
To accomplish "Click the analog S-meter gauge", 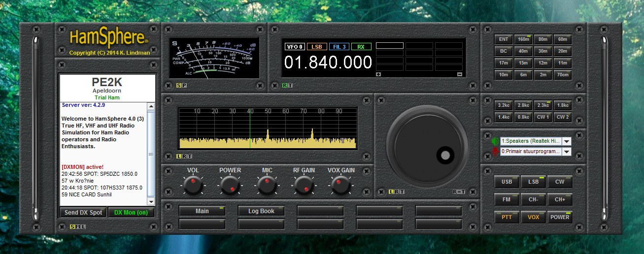I will [214, 59].
